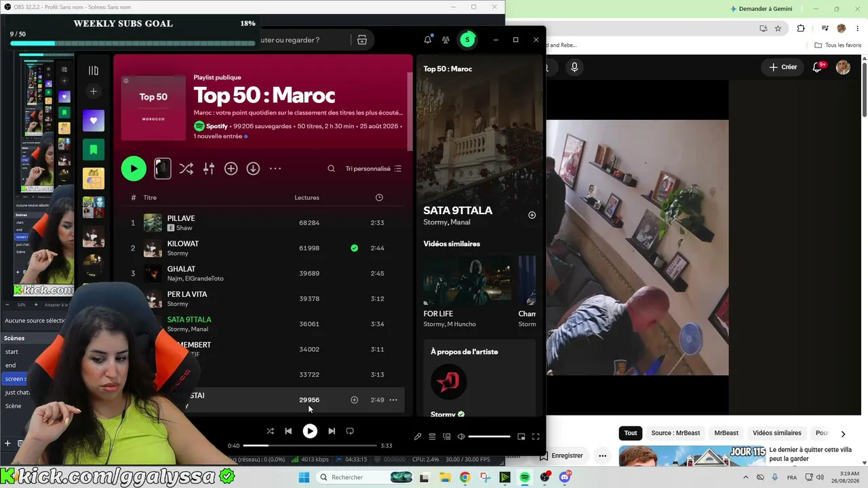Open artist link Najm, ElGrandeToto
This screenshot has width=868, height=488.
195,279
